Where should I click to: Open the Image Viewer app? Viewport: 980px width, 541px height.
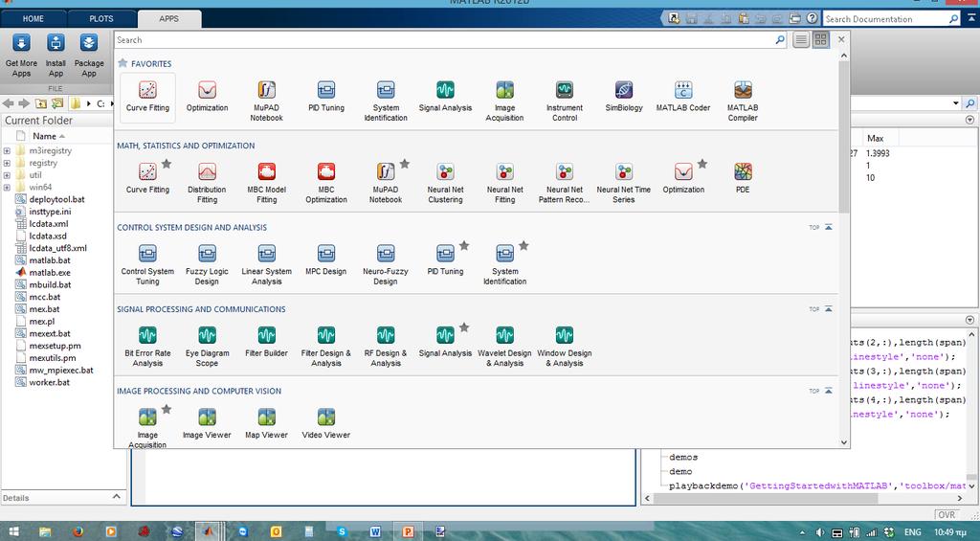[x=207, y=424]
